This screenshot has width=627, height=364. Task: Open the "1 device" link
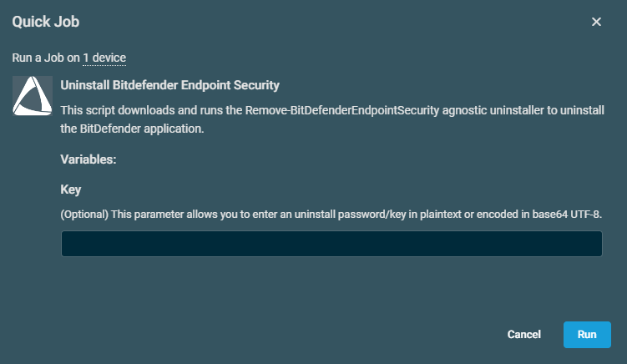coord(104,58)
